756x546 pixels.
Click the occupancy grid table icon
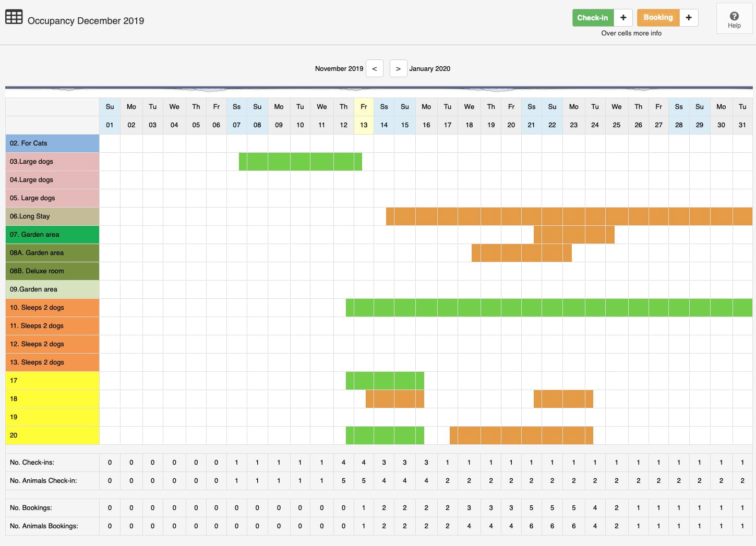tap(14, 17)
